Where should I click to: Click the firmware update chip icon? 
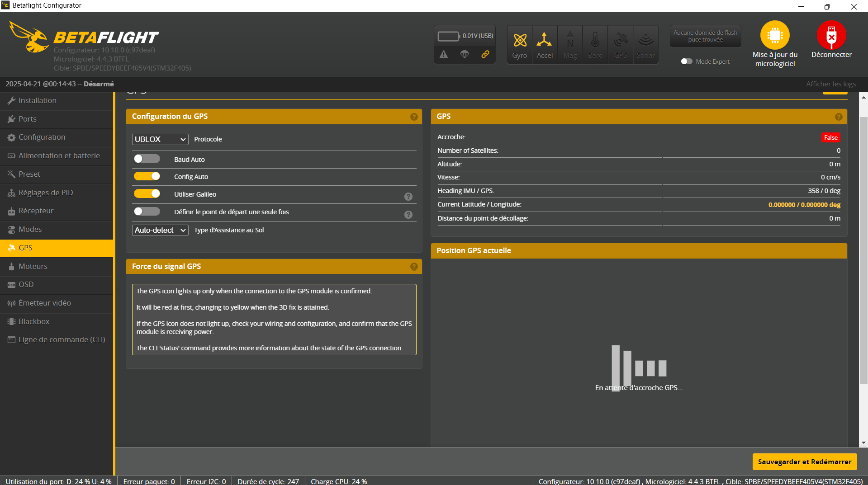(774, 35)
